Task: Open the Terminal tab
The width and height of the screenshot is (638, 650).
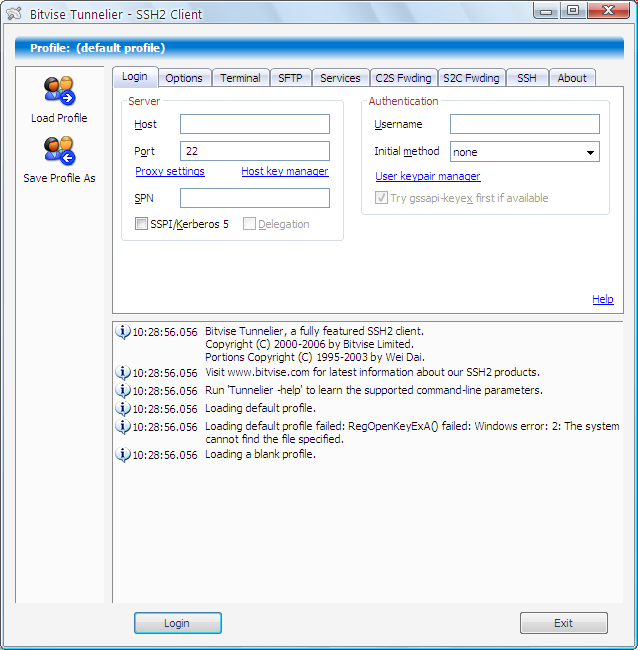Action: coord(240,78)
